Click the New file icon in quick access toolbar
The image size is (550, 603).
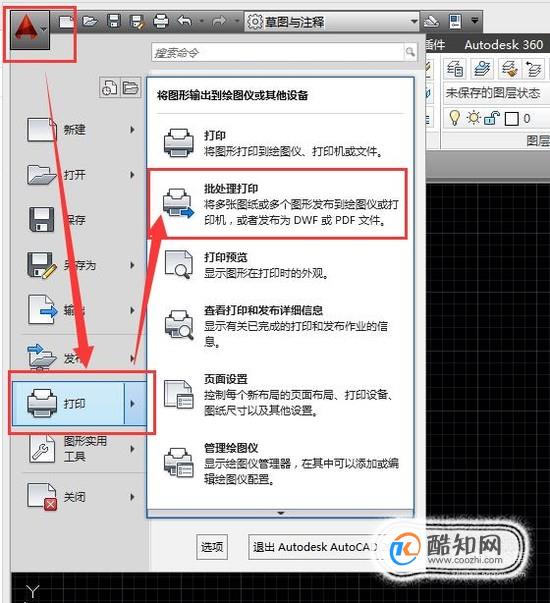coord(67,21)
